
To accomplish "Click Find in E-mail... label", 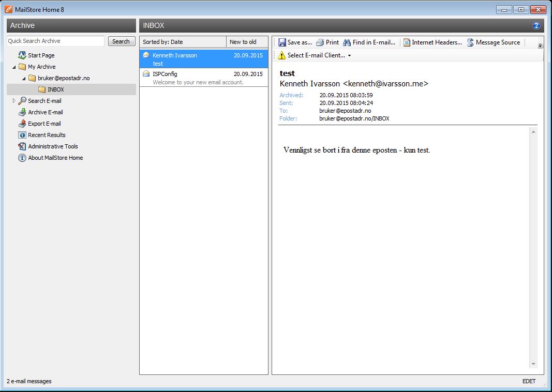I will point(374,42).
